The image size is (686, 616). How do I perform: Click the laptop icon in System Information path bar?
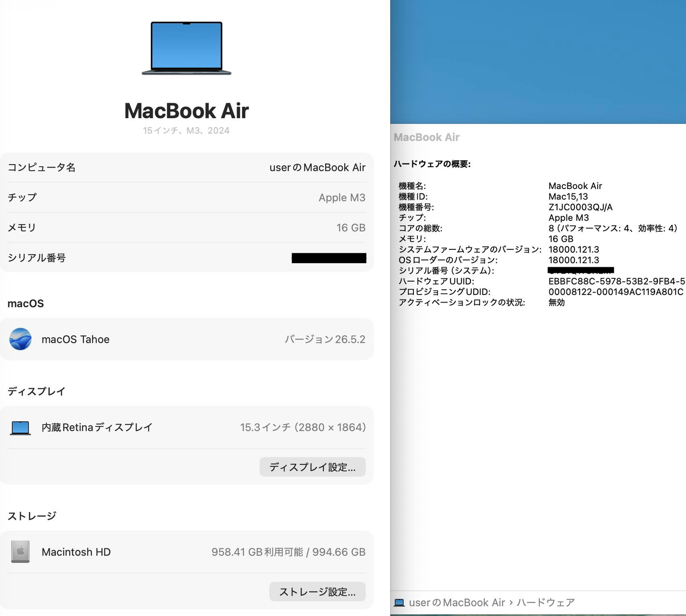point(399,603)
